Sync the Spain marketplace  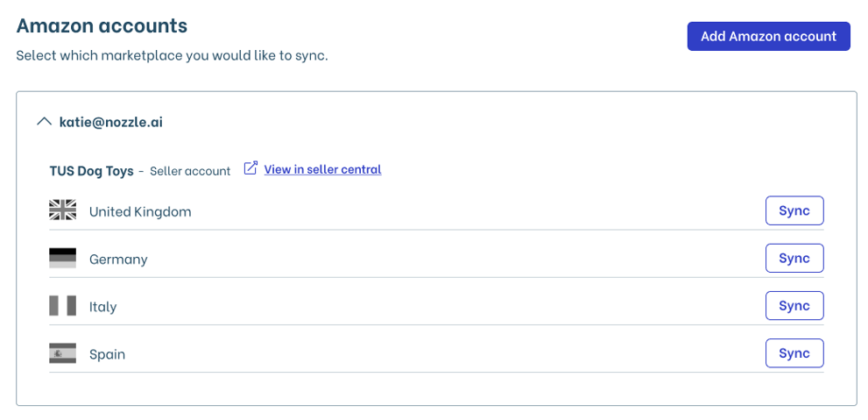click(x=794, y=353)
